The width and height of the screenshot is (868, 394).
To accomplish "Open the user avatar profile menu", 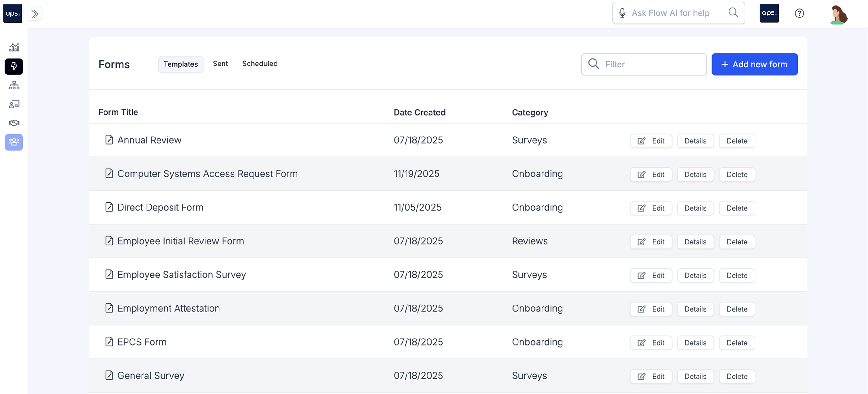I will pyautogui.click(x=838, y=14).
